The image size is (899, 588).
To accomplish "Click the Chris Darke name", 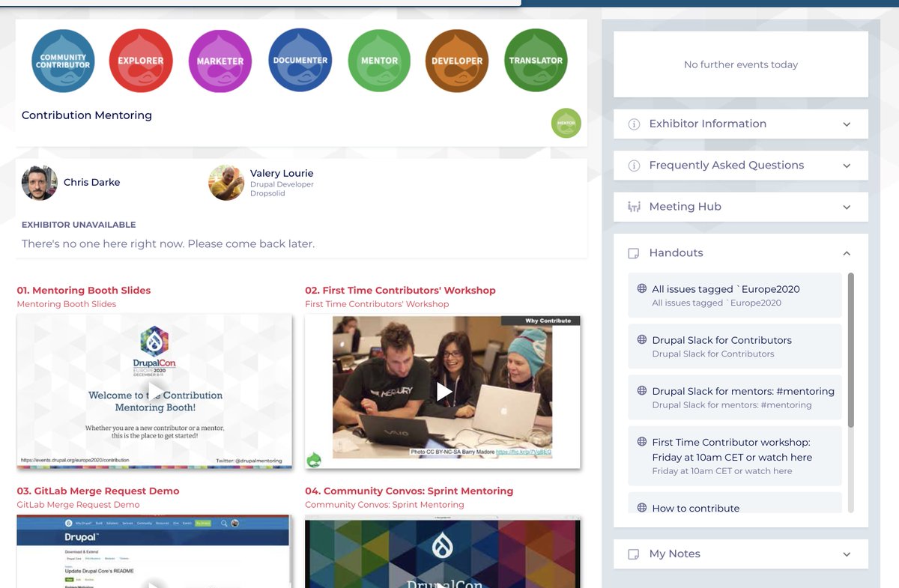I will (91, 182).
